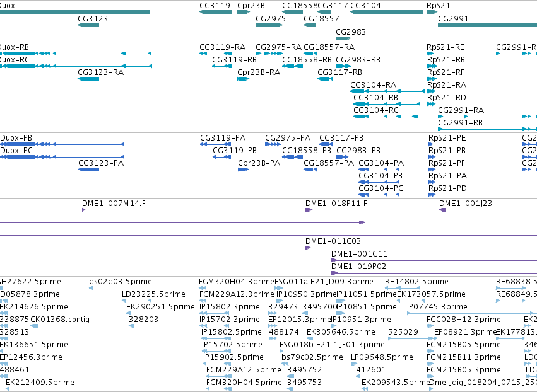
Task: Select transcript CG3104-RB
Action: (375, 98)
